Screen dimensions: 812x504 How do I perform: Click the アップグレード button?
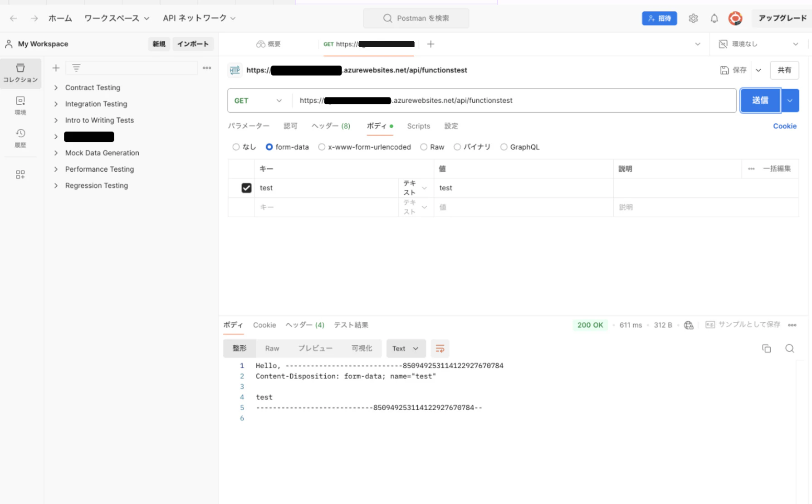click(783, 18)
